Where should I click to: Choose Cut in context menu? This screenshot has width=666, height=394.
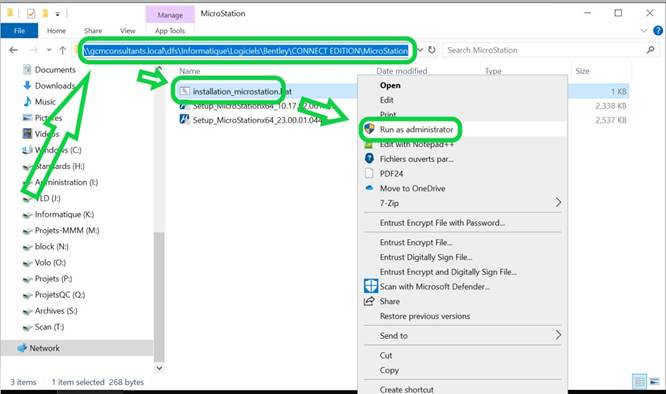coord(386,355)
